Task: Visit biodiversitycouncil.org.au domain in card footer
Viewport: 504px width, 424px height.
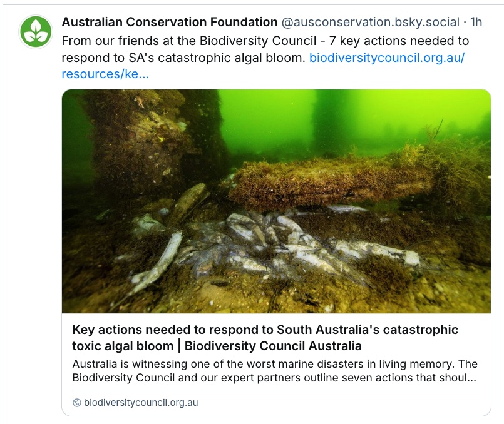Action: coord(141,403)
